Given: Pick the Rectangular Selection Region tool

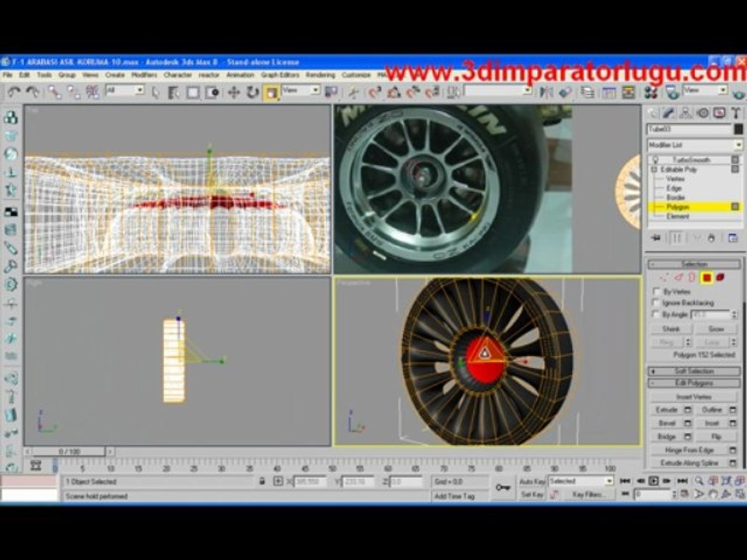Looking at the screenshot, I should point(193,92).
